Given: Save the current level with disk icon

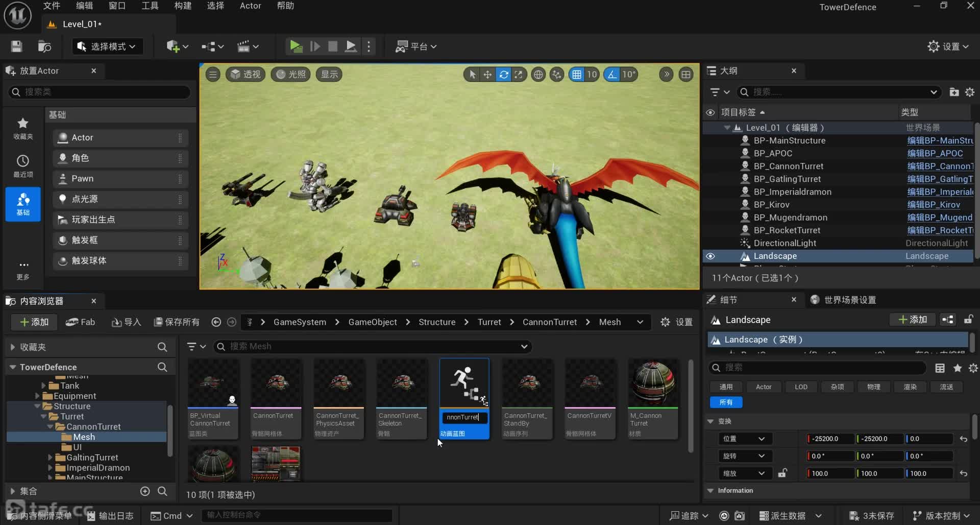Looking at the screenshot, I should (x=17, y=46).
